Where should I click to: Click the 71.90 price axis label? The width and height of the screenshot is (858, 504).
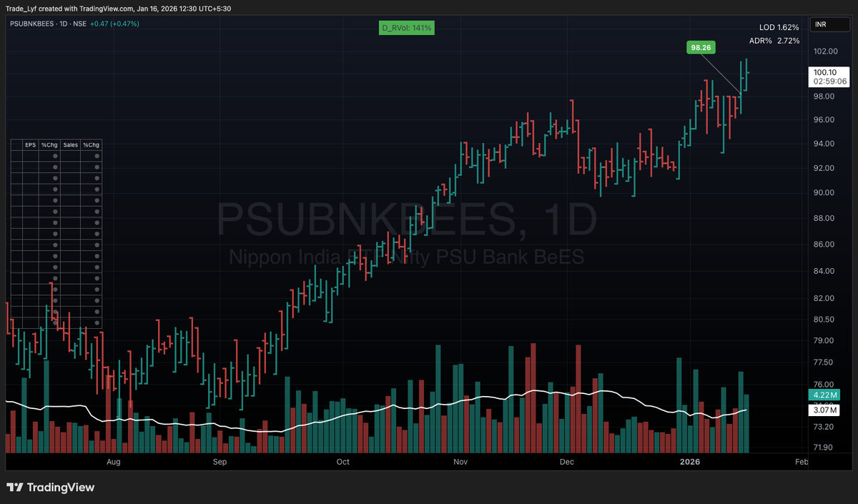pyautogui.click(x=825, y=448)
